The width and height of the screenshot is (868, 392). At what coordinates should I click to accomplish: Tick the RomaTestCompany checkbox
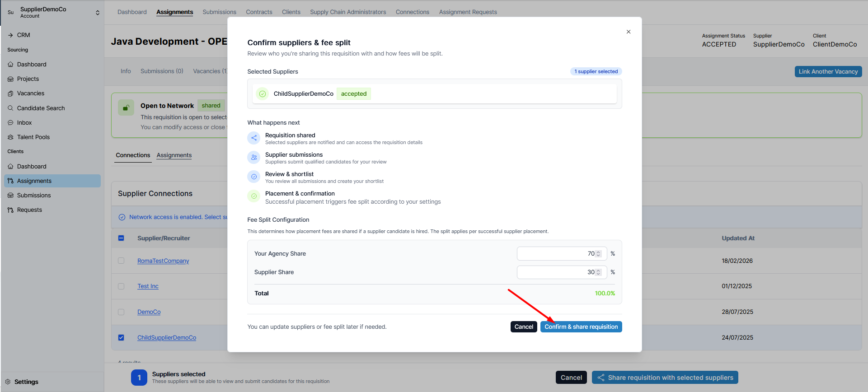pos(121,261)
